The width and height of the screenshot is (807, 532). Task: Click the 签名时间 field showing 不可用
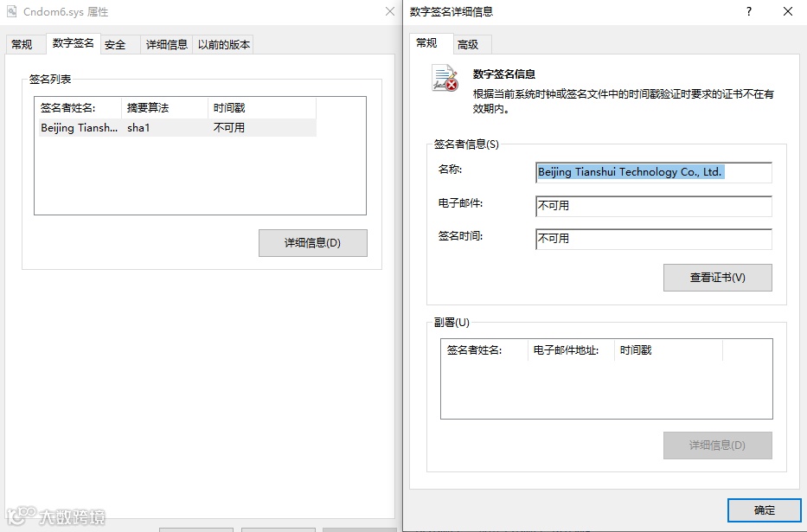pos(654,239)
